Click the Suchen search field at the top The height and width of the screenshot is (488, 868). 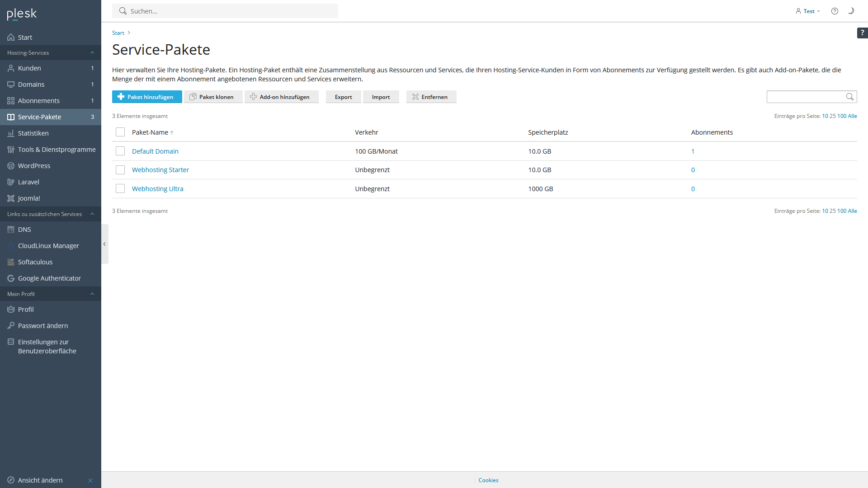tap(225, 11)
